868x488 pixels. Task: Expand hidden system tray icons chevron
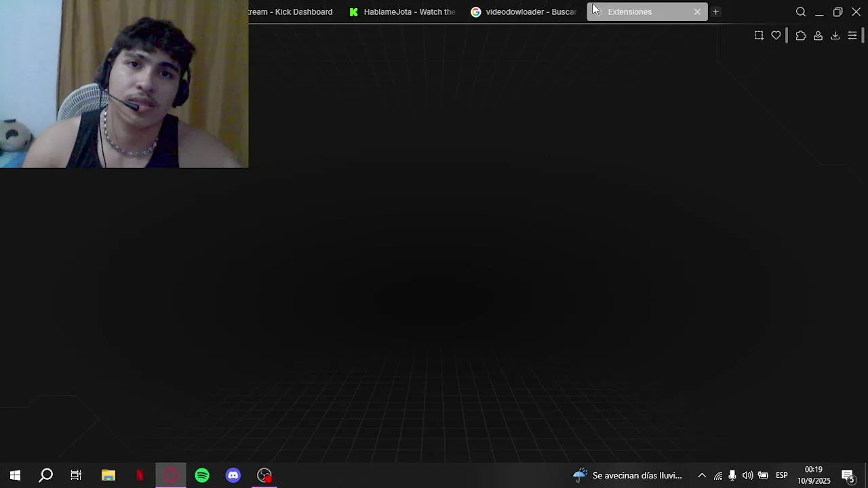click(x=702, y=475)
